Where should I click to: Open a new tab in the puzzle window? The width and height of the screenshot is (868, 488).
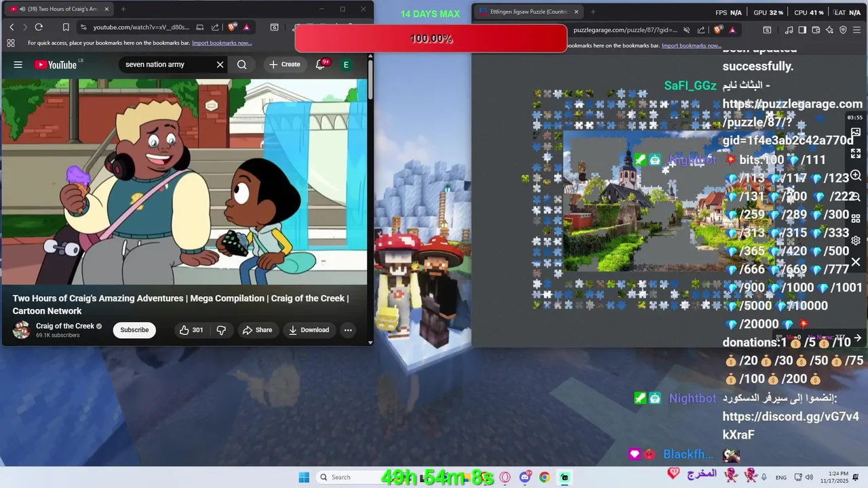coord(593,12)
